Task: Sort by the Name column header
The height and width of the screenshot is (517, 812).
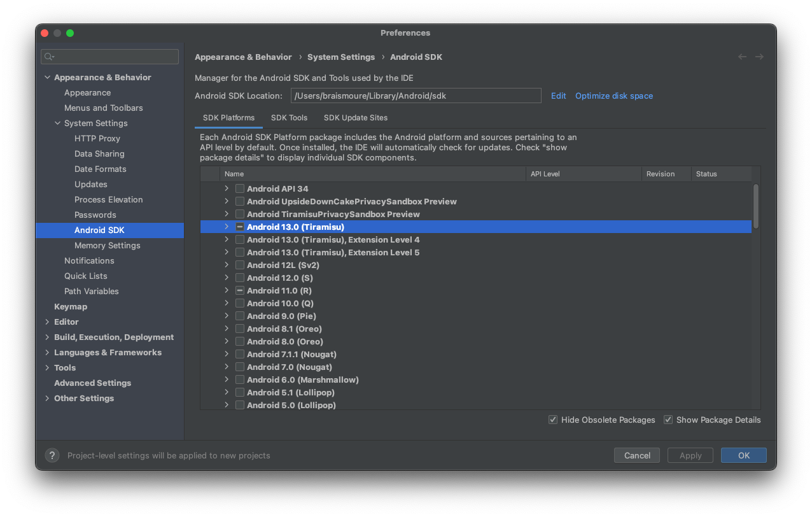Action: pos(372,174)
